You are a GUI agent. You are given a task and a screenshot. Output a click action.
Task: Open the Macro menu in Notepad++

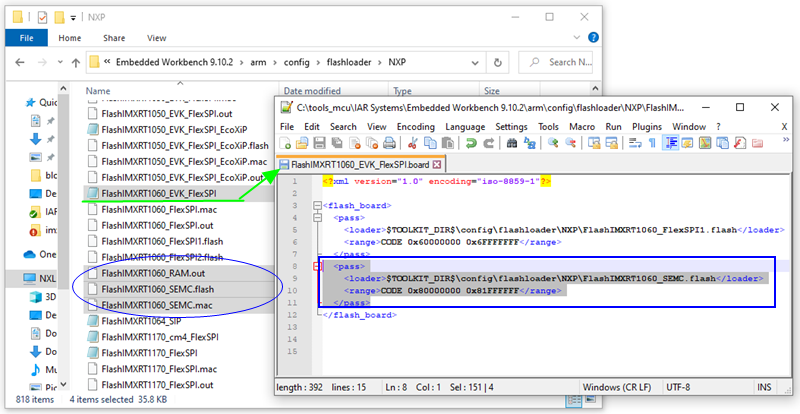(582, 127)
